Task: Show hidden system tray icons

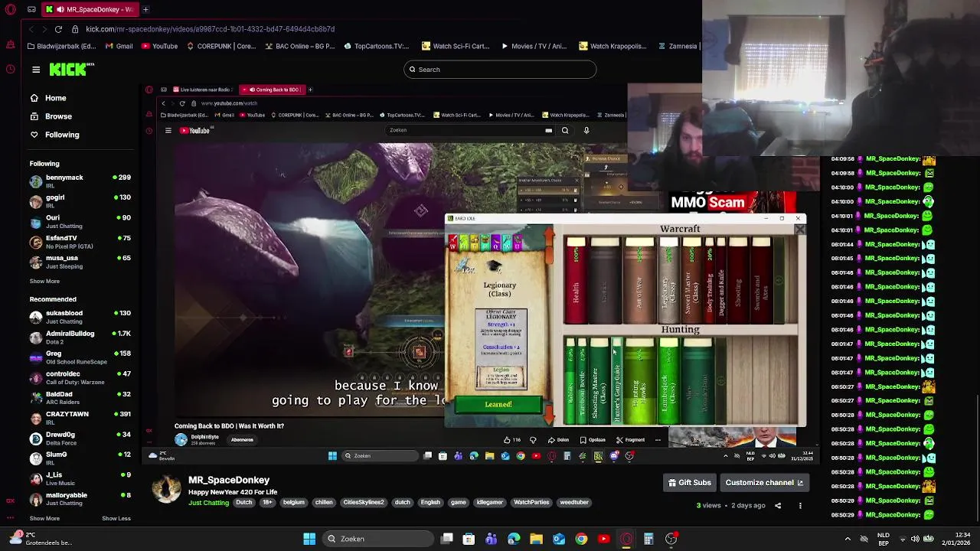Action: click(x=848, y=539)
